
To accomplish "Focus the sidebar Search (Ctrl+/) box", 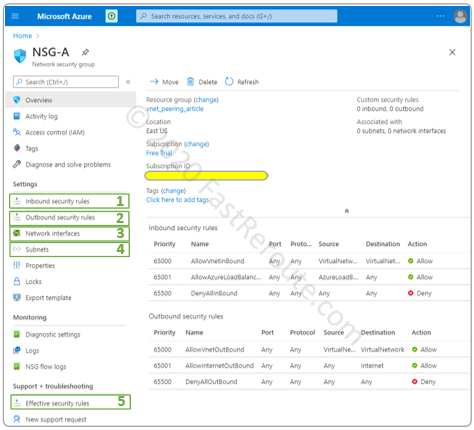I will 66,82.
